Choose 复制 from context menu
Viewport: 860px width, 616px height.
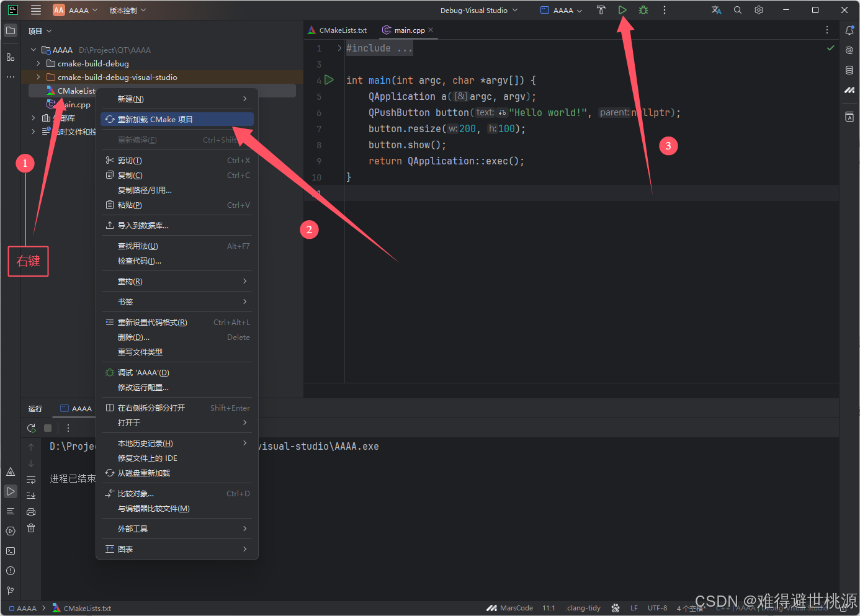pos(177,176)
